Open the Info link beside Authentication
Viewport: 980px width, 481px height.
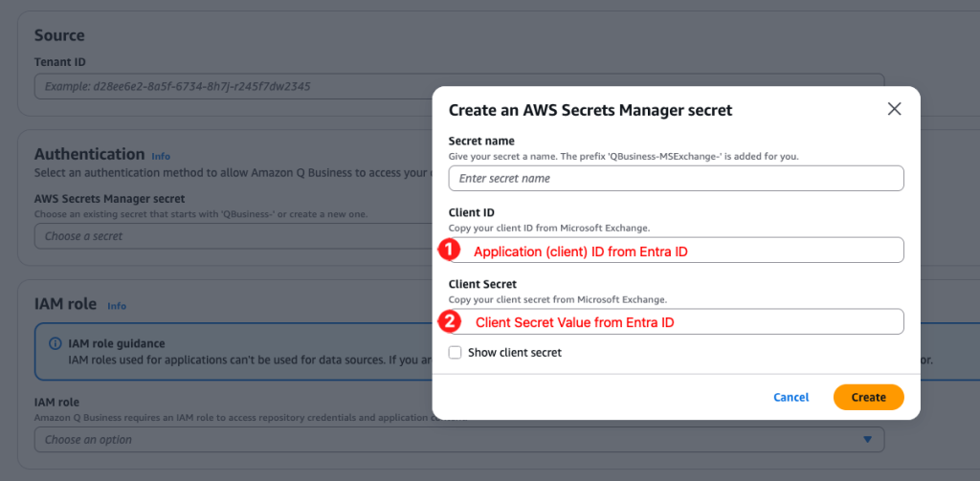(x=161, y=156)
